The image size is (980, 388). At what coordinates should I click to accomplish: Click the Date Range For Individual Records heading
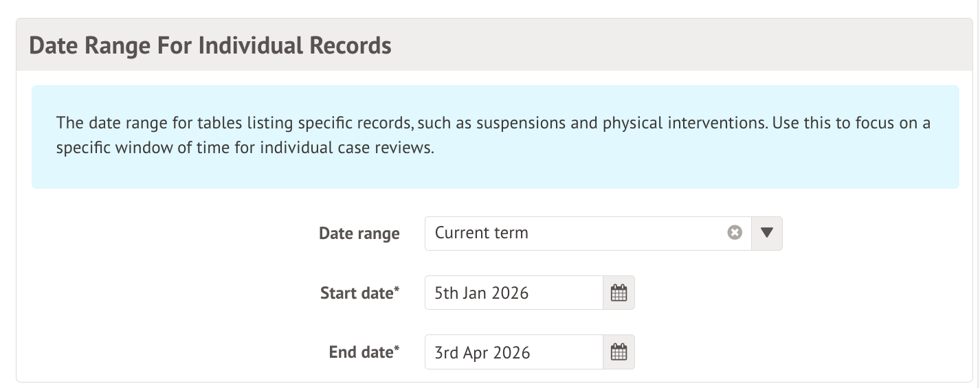(x=210, y=46)
